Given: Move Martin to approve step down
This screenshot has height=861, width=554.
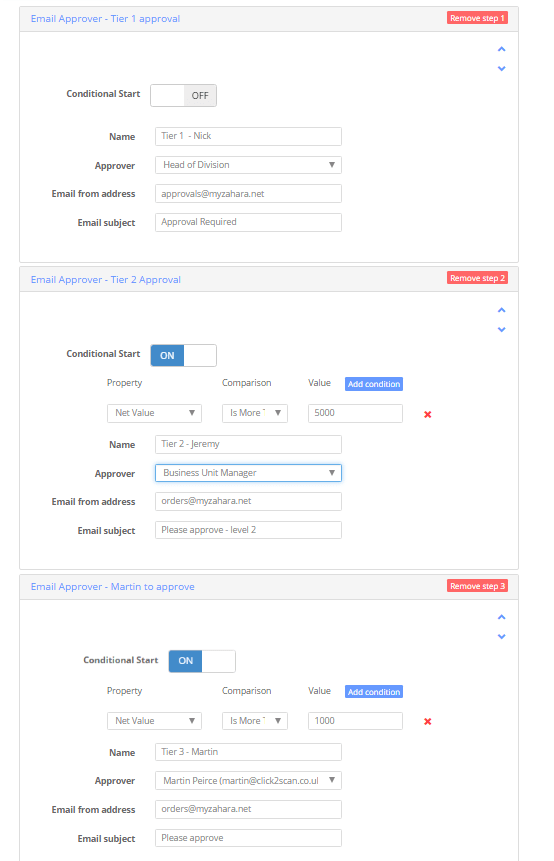Looking at the screenshot, I should point(501,636).
